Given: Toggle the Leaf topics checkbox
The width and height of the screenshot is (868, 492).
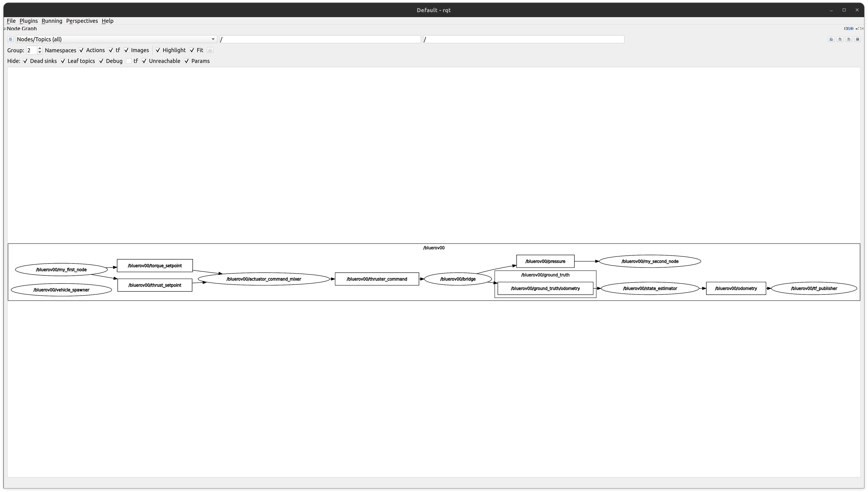Looking at the screenshot, I should (63, 61).
